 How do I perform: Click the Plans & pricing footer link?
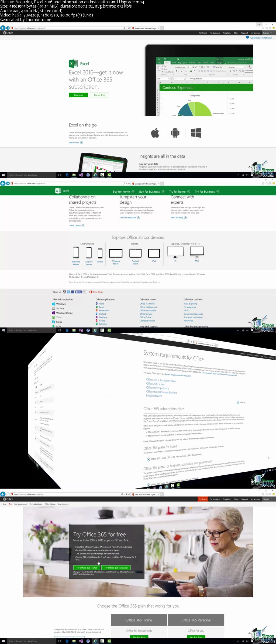(190, 304)
